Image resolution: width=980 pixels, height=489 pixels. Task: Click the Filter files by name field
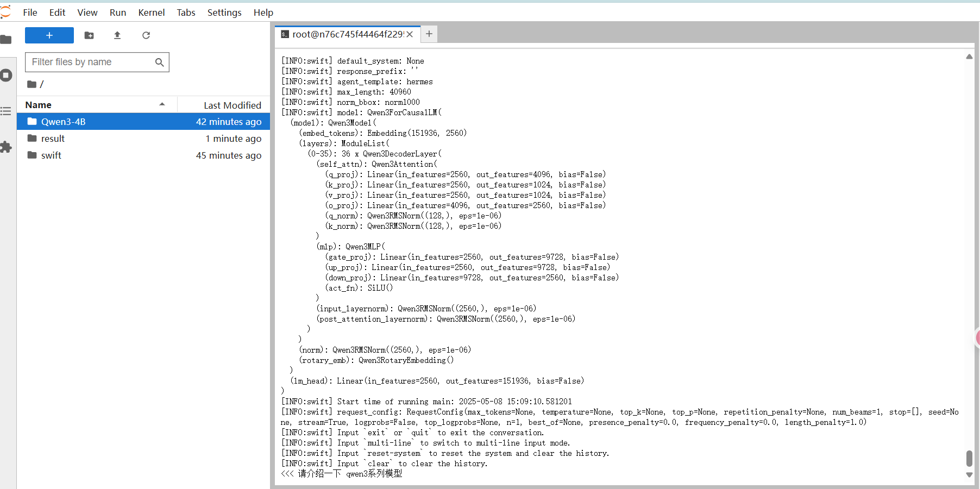[97, 62]
